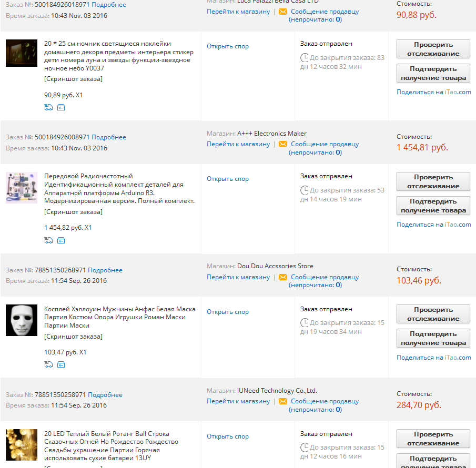Click the delivery truck icon under night-light sticker item
Screen dimensions: 476x468
[x=48, y=107]
